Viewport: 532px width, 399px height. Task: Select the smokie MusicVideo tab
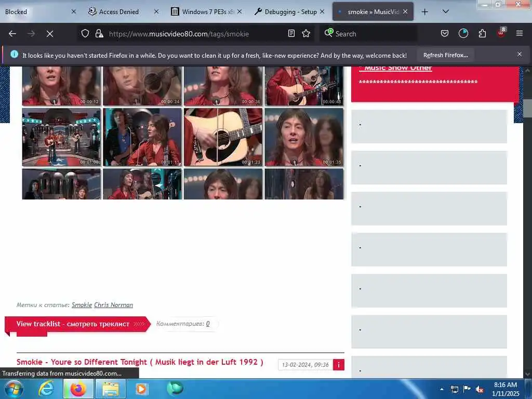373,12
